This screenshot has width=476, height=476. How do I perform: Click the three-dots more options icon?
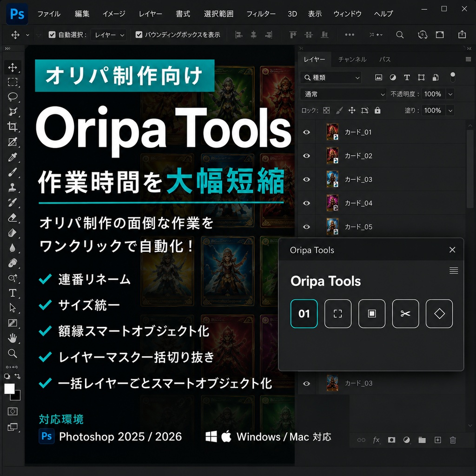click(x=350, y=34)
